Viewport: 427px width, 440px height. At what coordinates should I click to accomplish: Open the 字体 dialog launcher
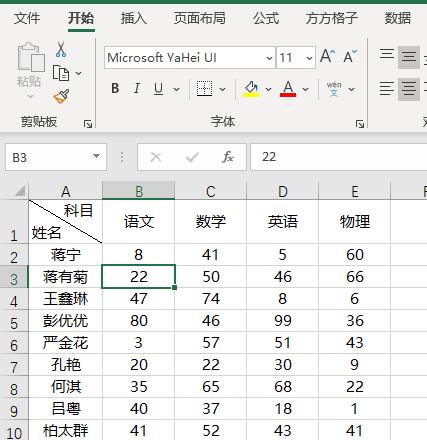coord(360,124)
